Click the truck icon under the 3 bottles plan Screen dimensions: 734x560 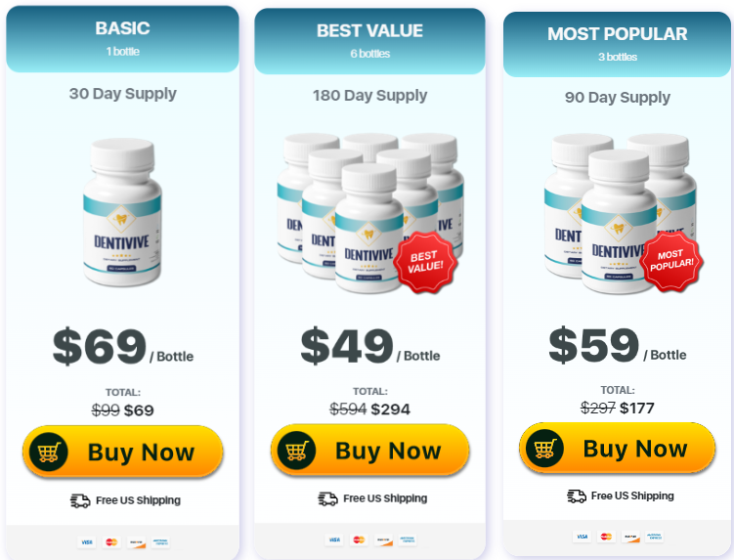[x=577, y=495]
